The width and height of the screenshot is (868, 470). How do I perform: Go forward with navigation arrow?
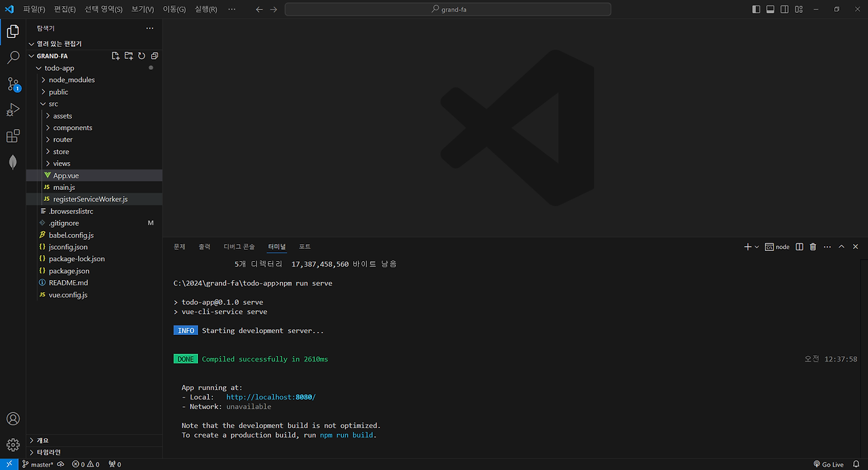273,9
